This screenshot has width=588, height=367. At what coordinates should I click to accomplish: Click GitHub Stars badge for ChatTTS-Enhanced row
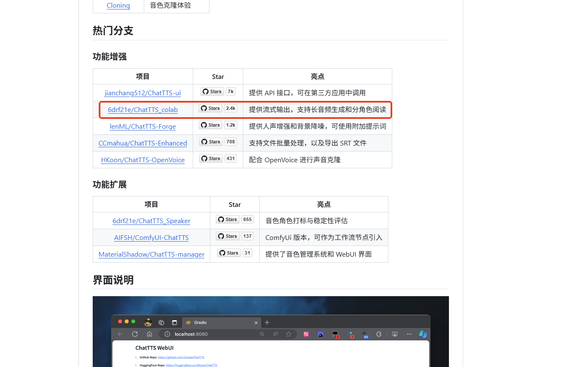tap(211, 142)
